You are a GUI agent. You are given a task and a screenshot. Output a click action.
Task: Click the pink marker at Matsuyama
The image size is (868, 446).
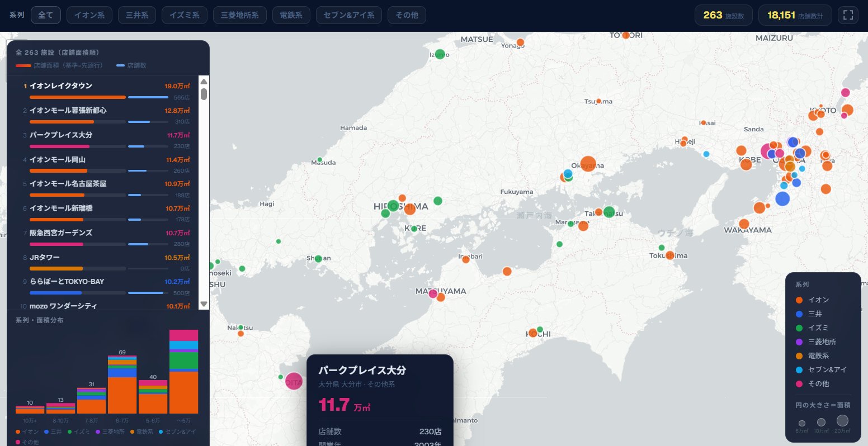point(433,294)
